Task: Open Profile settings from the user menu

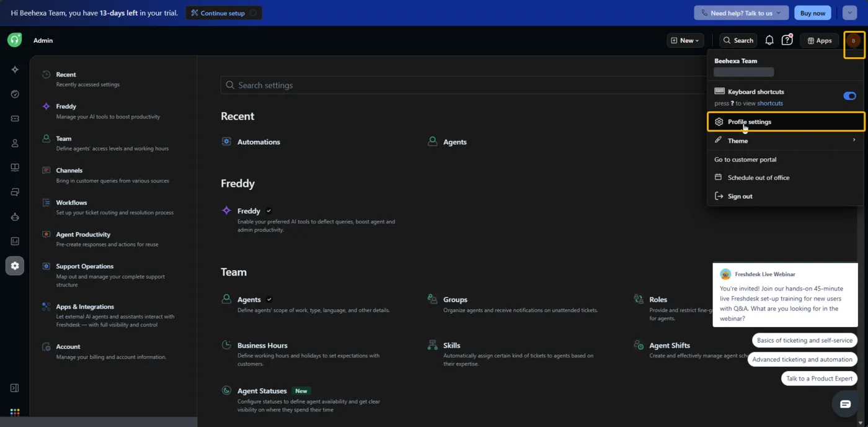Action: click(x=785, y=122)
